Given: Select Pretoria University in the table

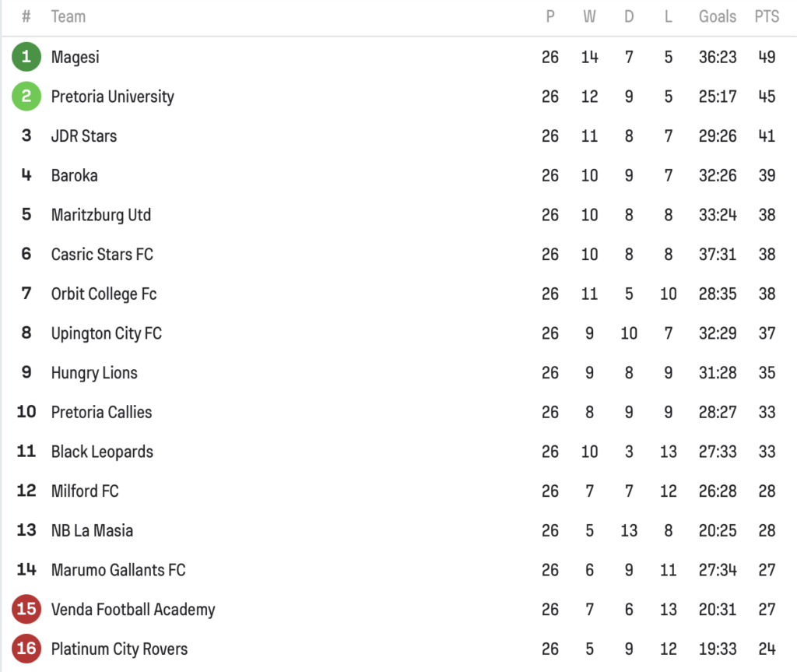Looking at the screenshot, I should click(x=112, y=97).
